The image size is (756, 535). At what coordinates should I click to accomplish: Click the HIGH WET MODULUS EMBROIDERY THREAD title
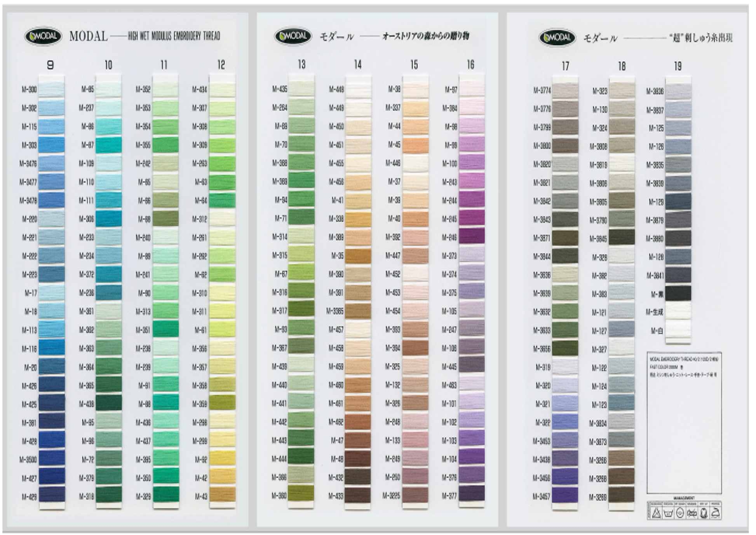[x=174, y=36]
